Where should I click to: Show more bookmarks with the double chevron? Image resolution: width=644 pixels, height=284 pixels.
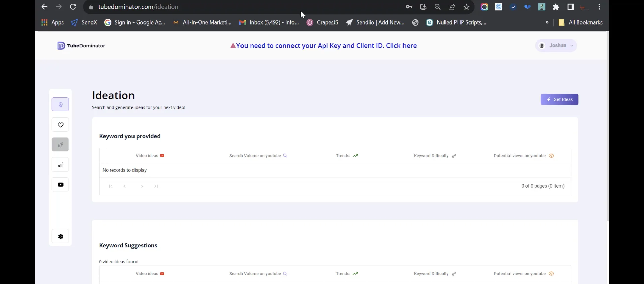[547, 22]
